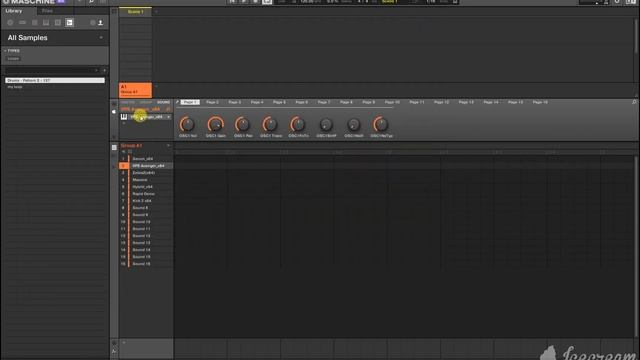Select the Effects browser icon
The image size is (640, 360).
(58, 22)
